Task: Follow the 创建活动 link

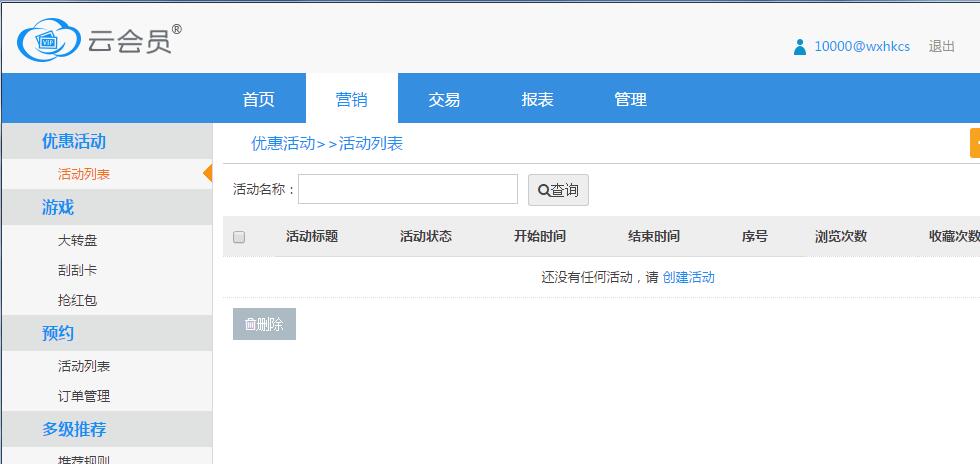Action: click(688, 277)
